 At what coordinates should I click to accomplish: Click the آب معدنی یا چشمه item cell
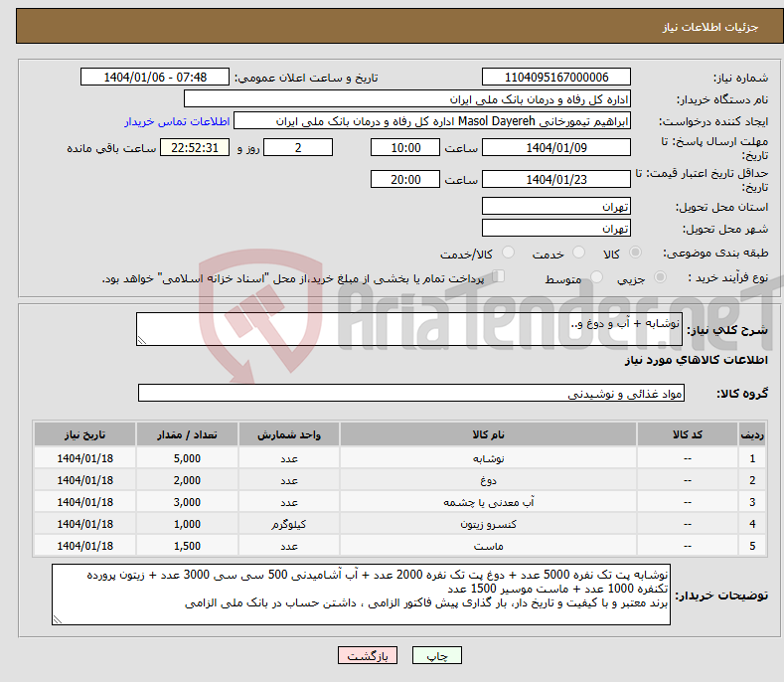point(488,502)
